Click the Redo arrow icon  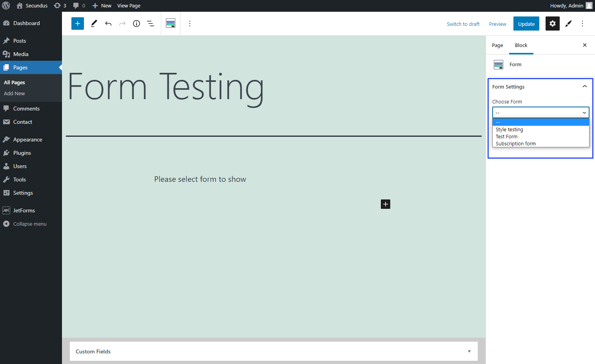pos(122,24)
